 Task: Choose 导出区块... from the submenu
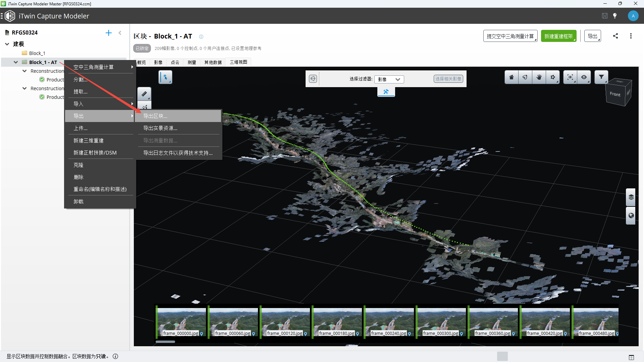pyautogui.click(x=155, y=116)
